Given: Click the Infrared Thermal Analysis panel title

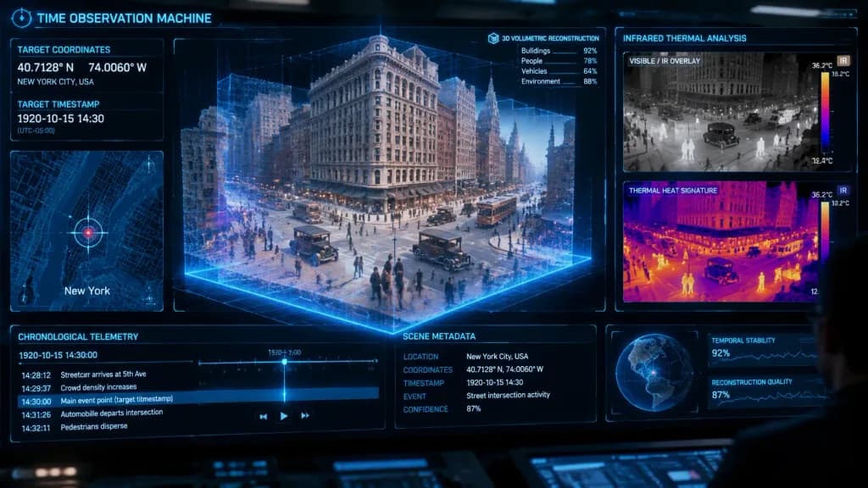Looking at the screenshot, I should [x=685, y=38].
